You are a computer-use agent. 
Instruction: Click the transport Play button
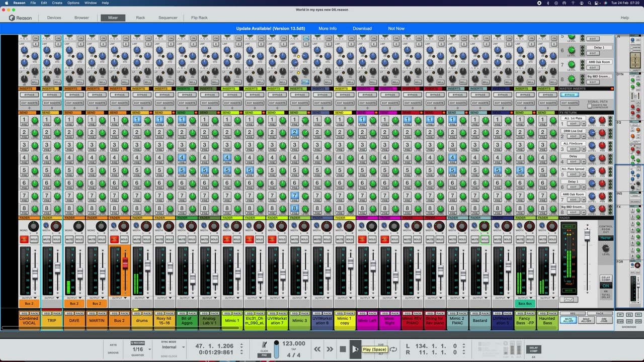coord(355,349)
